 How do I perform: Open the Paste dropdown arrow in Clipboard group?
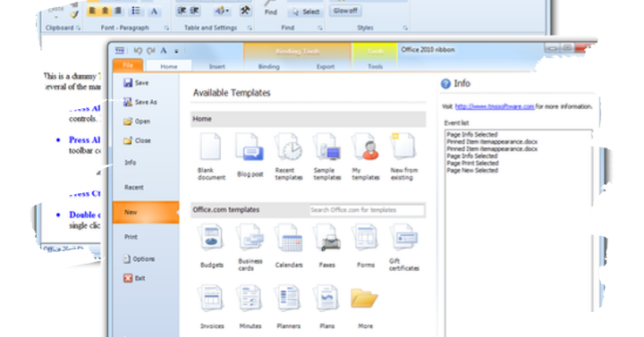point(56,17)
